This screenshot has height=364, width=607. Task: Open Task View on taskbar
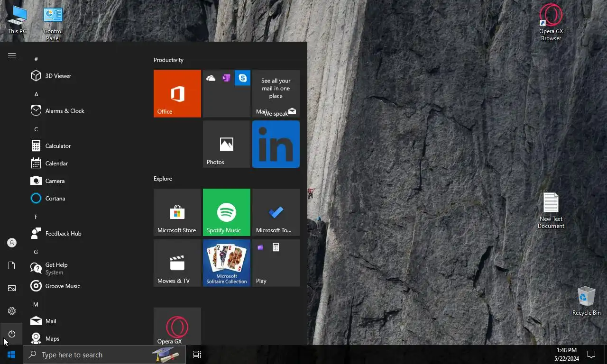197,355
